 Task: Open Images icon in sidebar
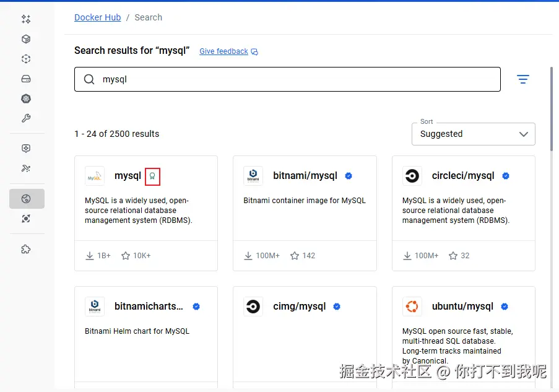tap(26, 59)
